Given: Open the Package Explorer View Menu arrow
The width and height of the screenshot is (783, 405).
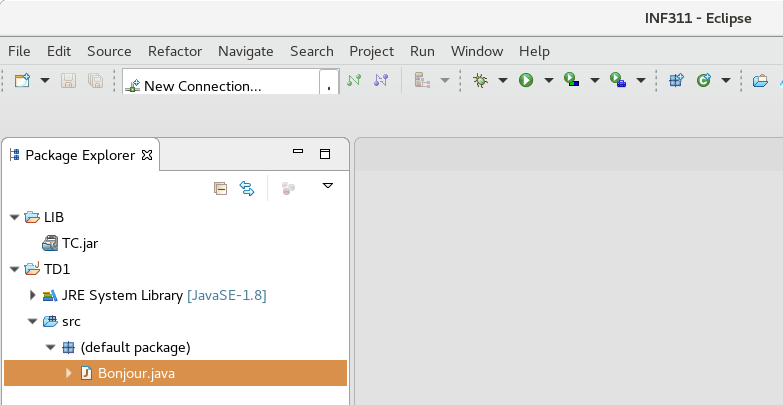Looking at the screenshot, I should [327, 186].
